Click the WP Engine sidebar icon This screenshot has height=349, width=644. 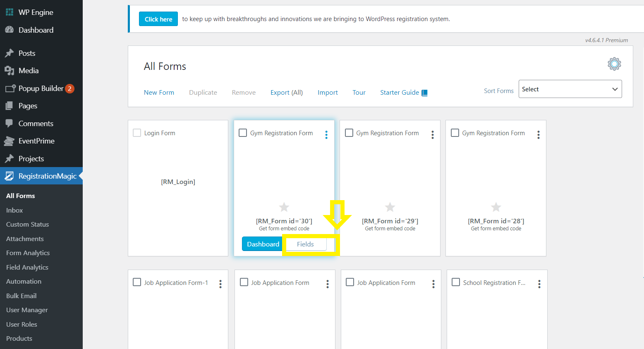(x=10, y=12)
